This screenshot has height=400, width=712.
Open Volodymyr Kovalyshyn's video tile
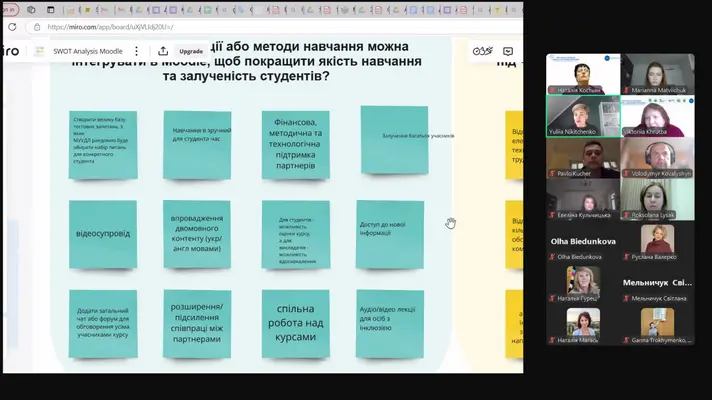pos(658,158)
